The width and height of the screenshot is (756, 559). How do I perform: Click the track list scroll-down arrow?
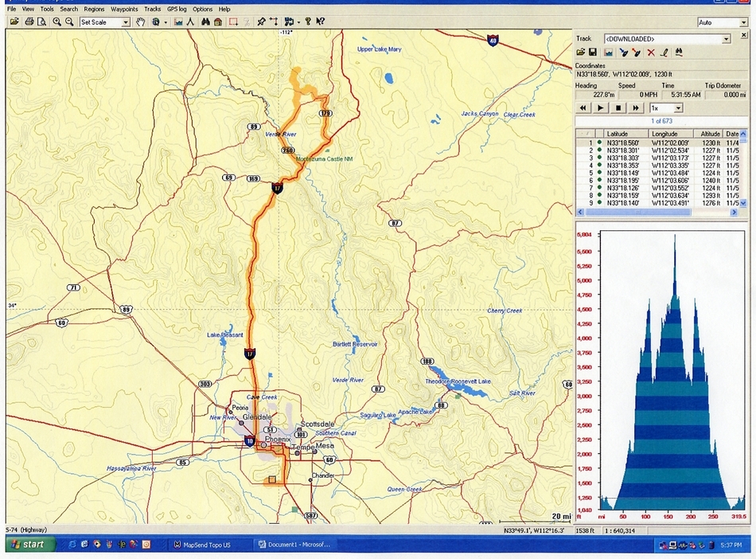pyautogui.click(x=743, y=203)
